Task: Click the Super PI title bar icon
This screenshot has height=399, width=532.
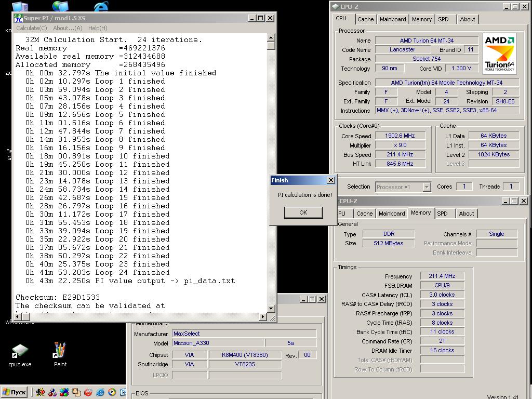Action: point(18,18)
